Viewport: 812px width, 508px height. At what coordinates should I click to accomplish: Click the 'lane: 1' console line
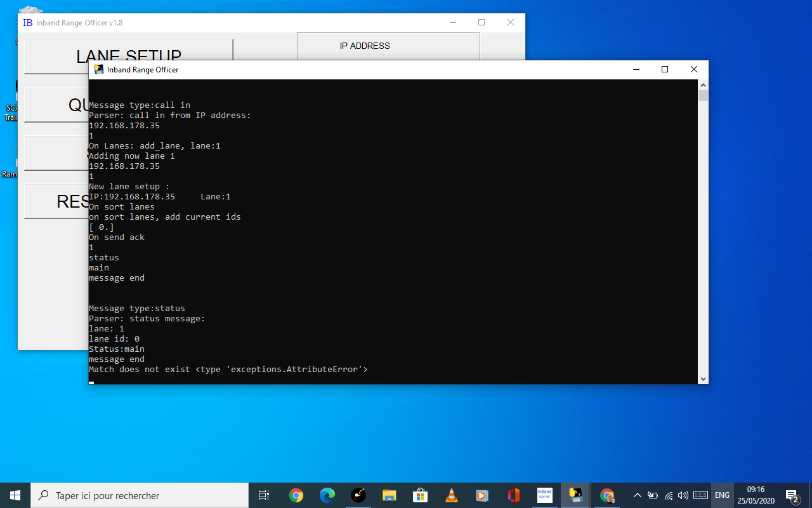tap(107, 329)
